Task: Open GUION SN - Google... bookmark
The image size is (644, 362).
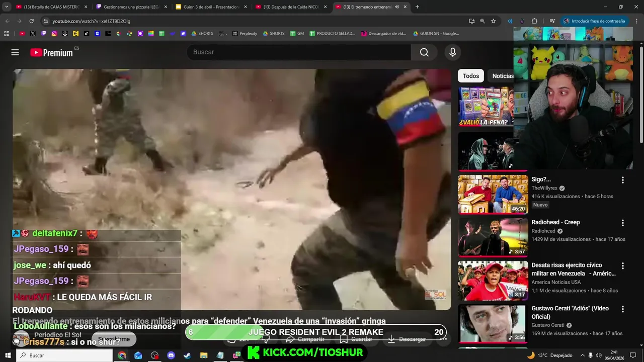Action: pos(436,34)
